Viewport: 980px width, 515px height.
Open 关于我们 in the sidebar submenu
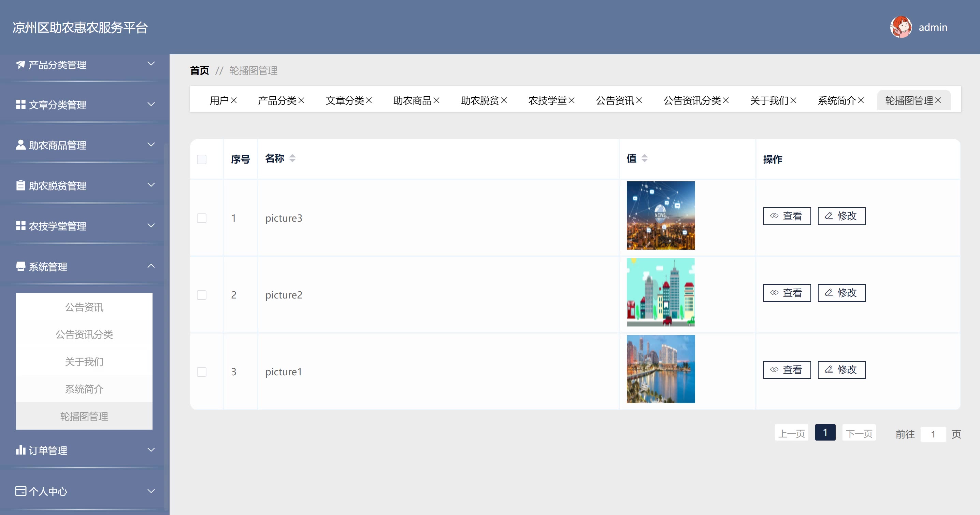[x=84, y=362]
